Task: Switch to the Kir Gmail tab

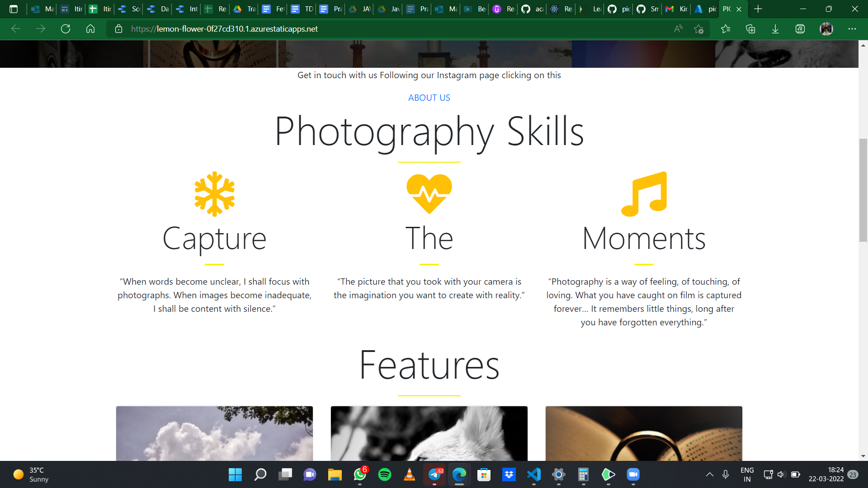Action: coord(677,9)
